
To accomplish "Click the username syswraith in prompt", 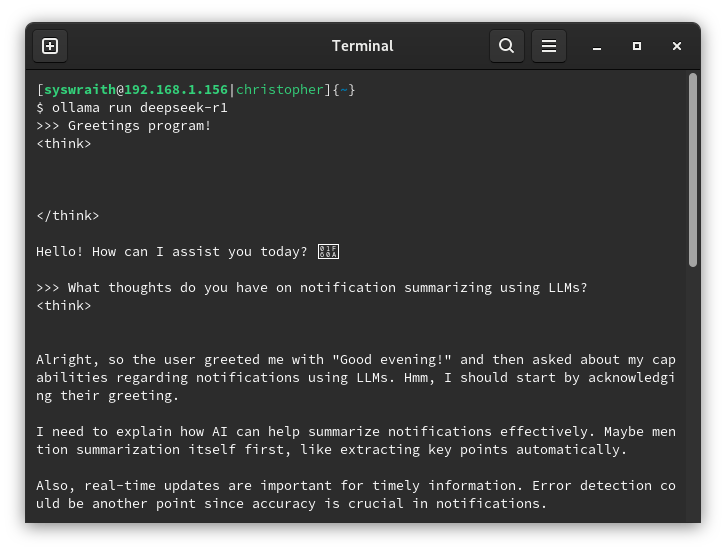I will click(79, 90).
